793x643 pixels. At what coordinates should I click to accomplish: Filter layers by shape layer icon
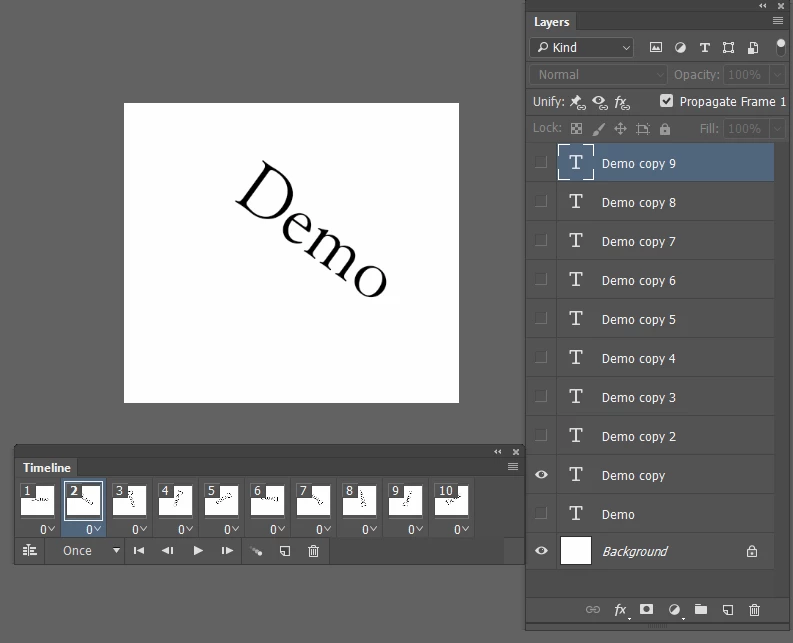coord(728,48)
